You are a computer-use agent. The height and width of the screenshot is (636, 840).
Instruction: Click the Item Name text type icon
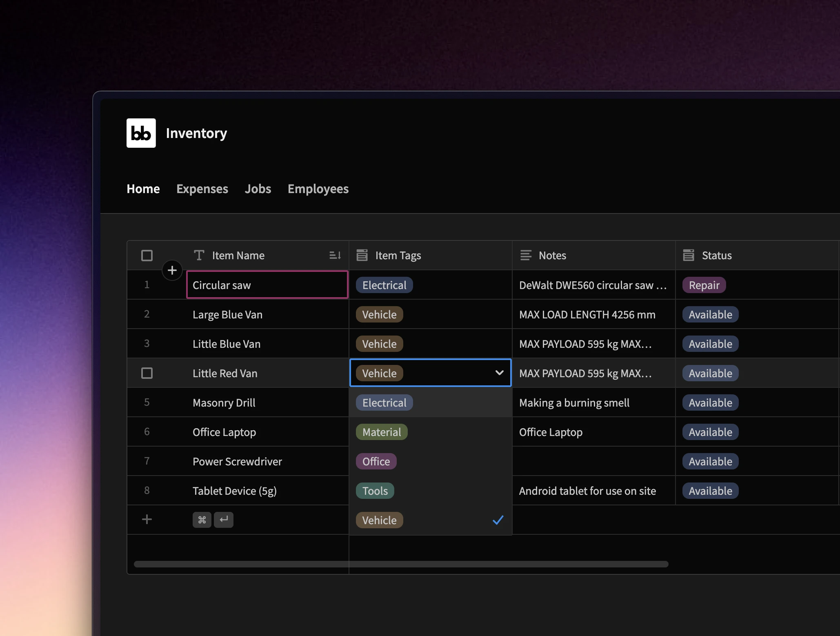point(199,256)
